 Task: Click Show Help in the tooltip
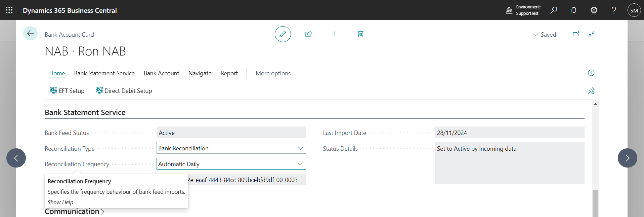[60, 202]
